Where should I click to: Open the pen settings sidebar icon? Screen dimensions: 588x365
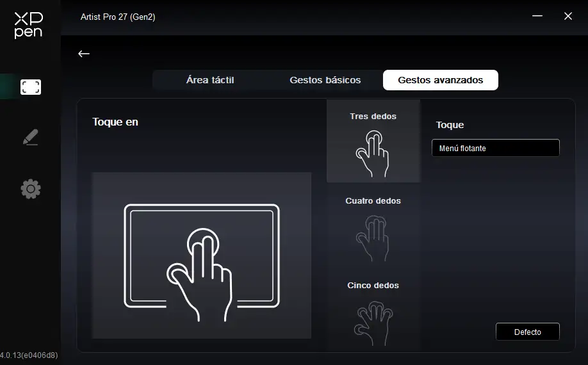pyautogui.click(x=30, y=138)
